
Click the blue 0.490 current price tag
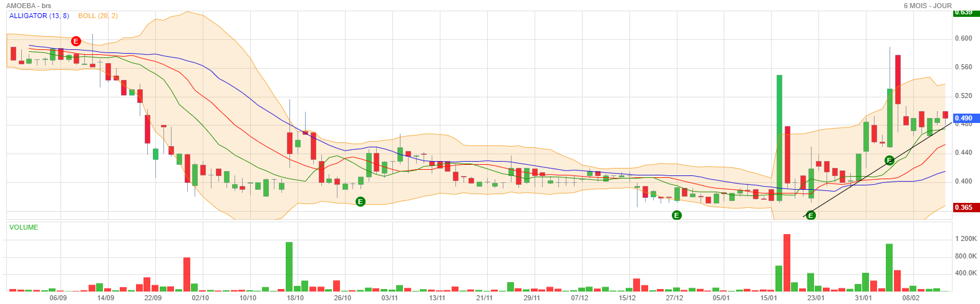pyautogui.click(x=966, y=118)
